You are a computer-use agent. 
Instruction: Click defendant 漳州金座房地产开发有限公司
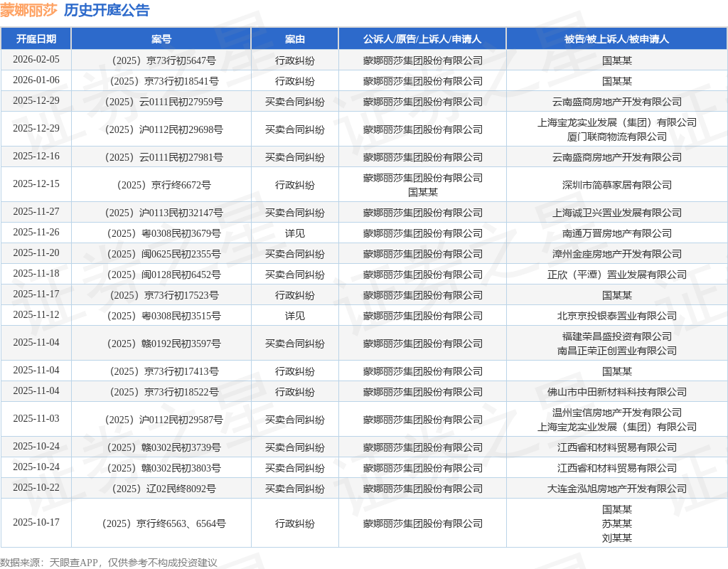pyautogui.click(x=616, y=254)
